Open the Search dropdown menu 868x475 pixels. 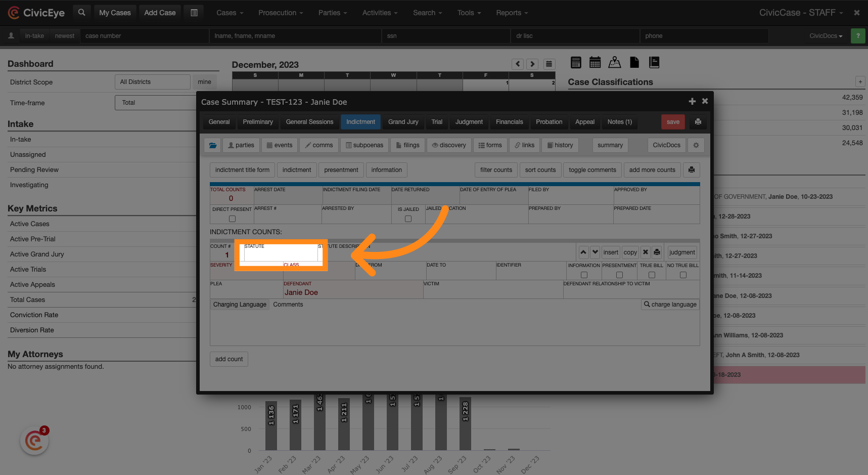tap(428, 13)
